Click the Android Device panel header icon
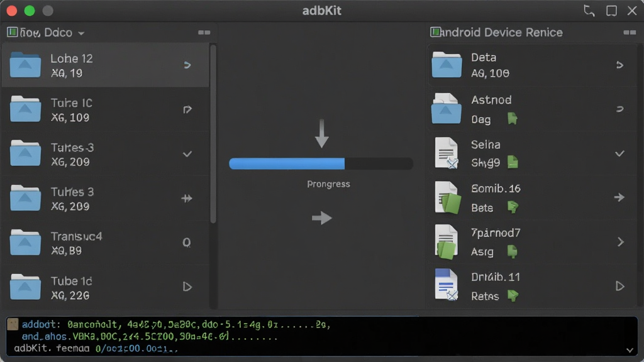Image resolution: width=644 pixels, height=362 pixels. (435, 32)
